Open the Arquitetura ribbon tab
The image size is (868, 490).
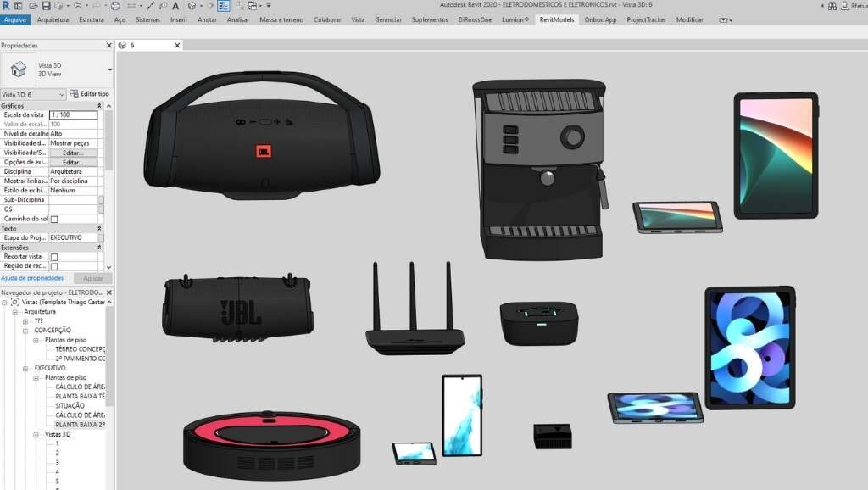(x=53, y=19)
